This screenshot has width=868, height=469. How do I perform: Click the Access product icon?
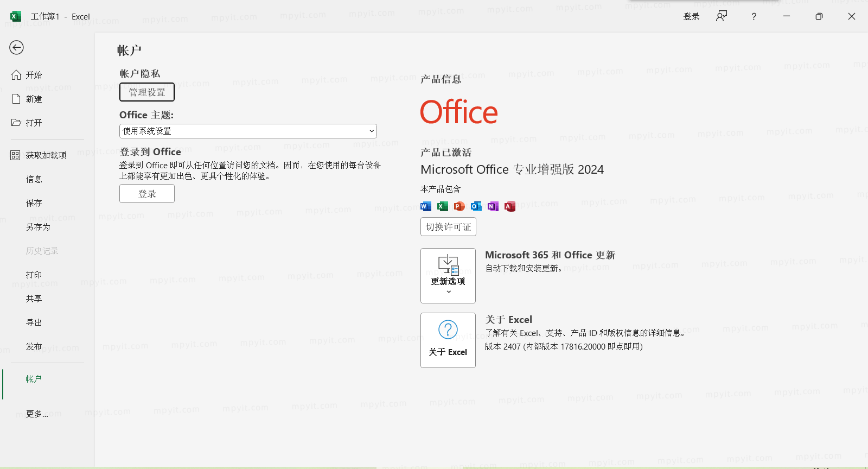pos(510,206)
